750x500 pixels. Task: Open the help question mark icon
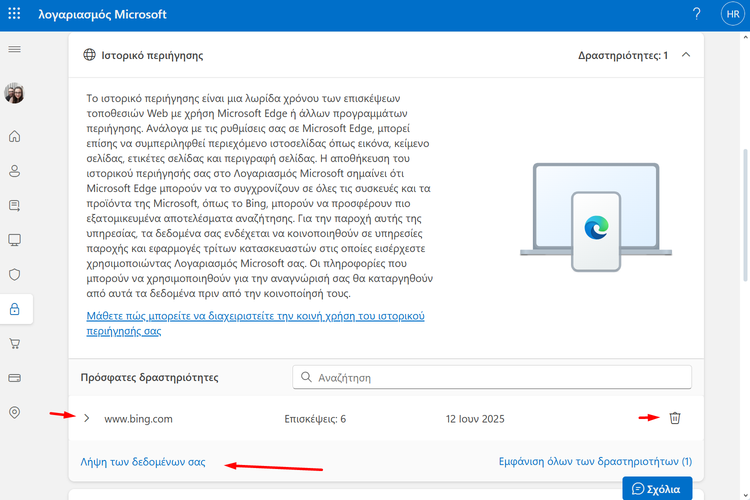[x=696, y=14]
